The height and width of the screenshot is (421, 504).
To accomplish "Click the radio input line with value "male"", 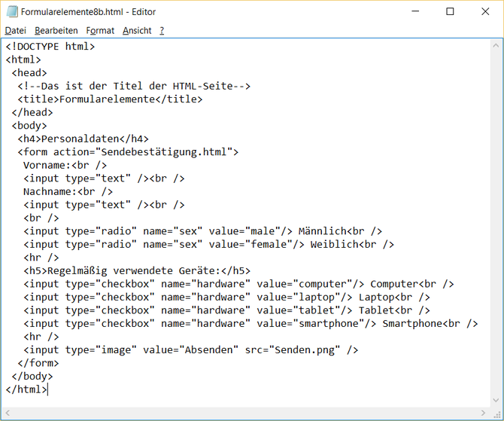I will [202, 231].
